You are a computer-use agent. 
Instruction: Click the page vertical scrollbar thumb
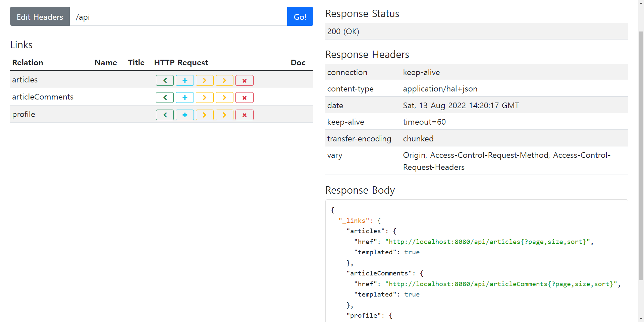tap(641, 156)
